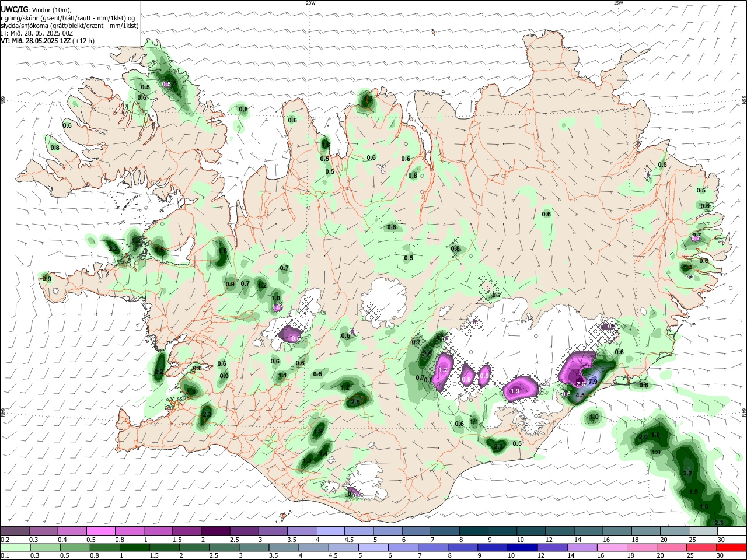This screenshot has height=560, width=747.
Task: Select the 4.5 value on the southeast coast
Action: coord(580,395)
